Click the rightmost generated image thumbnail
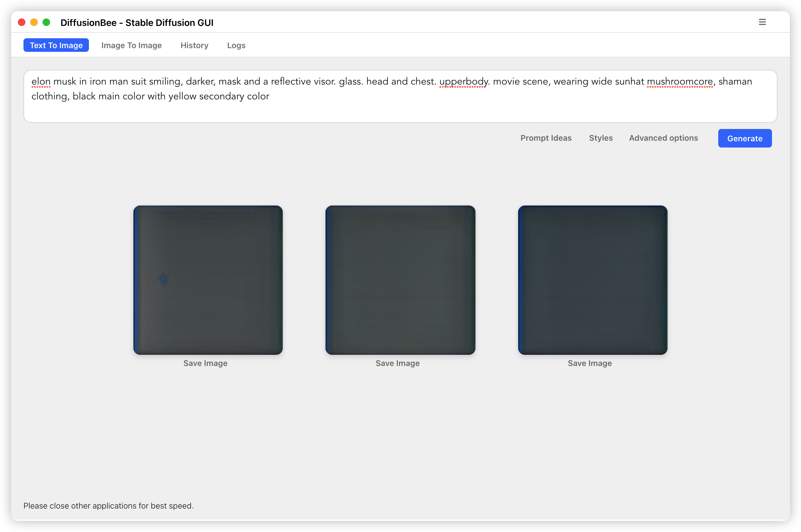Viewport: 801px width, 532px height. pos(592,279)
